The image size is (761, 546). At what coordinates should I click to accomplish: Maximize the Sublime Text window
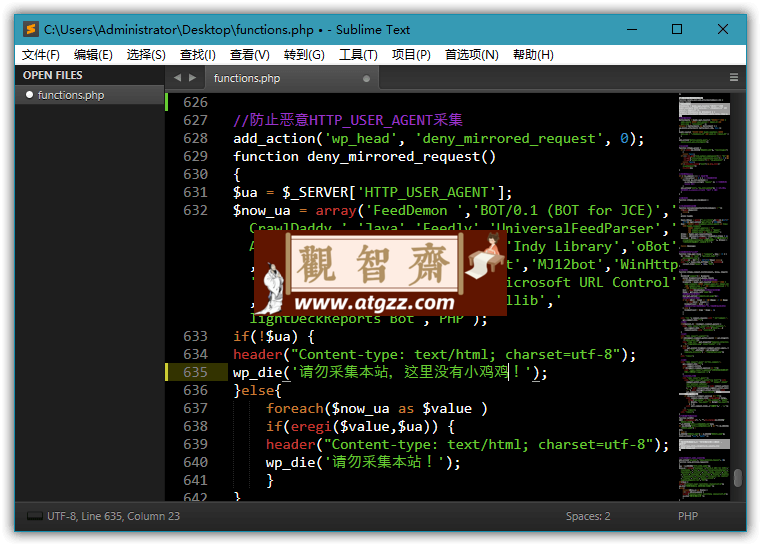(x=677, y=29)
